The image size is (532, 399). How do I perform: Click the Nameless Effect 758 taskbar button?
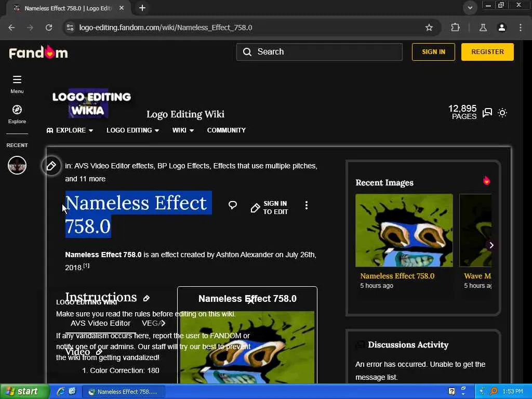pos(124,392)
